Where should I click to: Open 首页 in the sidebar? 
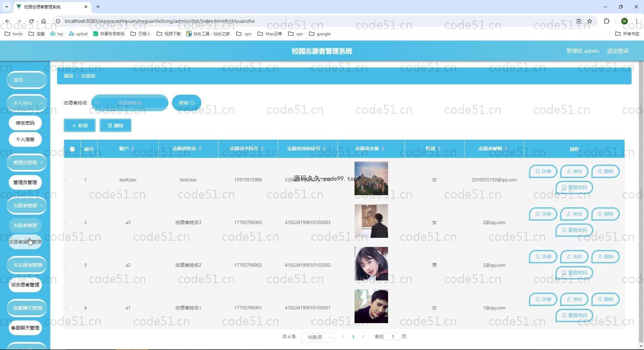27,80
